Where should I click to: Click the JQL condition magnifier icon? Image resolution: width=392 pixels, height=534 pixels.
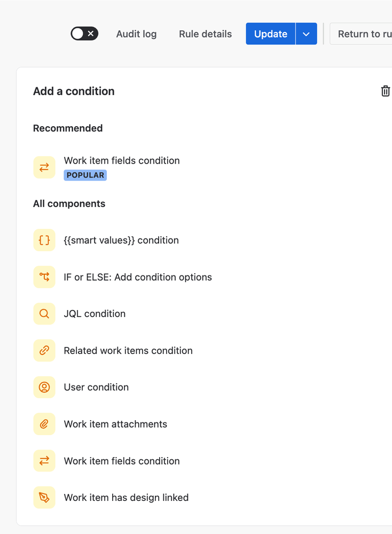point(44,314)
